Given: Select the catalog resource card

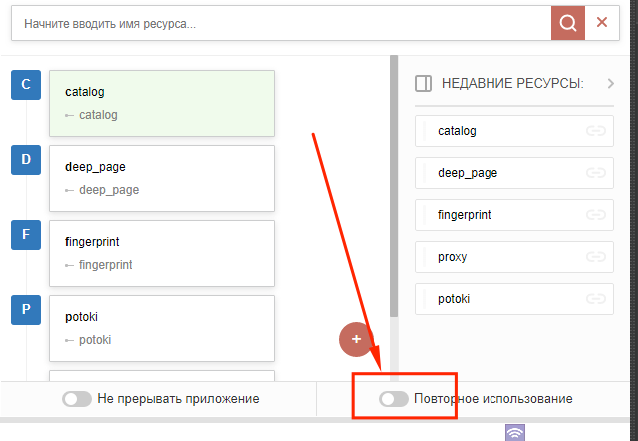Looking at the screenshot, I should click(162, 103).
